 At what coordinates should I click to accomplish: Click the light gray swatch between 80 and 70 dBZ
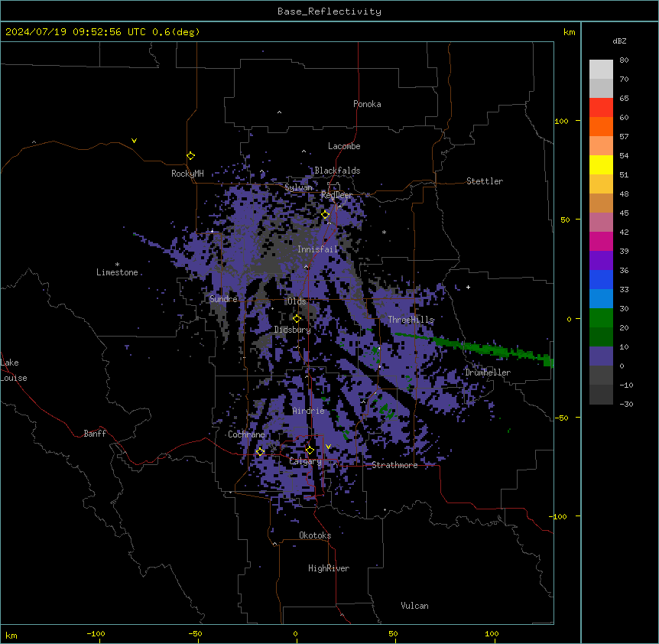click(601, 70)
